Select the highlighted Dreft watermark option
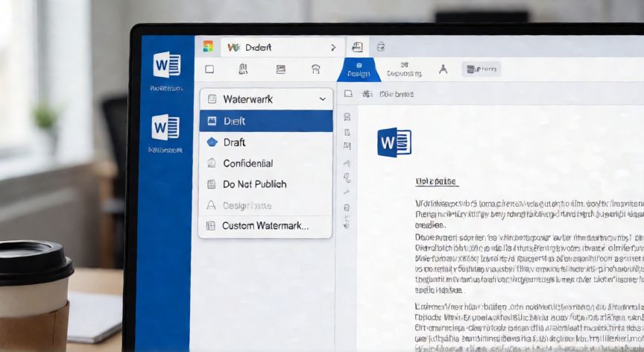Viewport: 644px width, 352px height. [x=266, y=121]
